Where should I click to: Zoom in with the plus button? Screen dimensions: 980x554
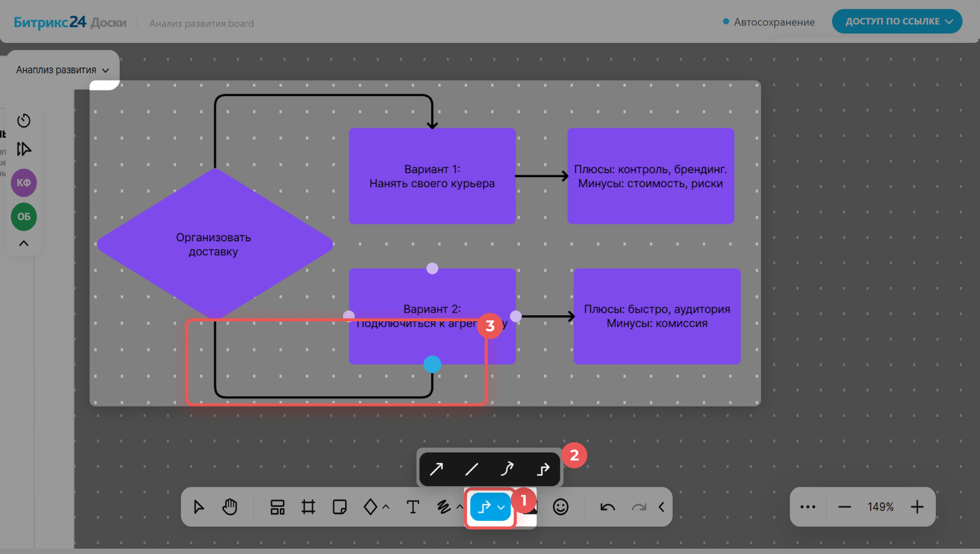(x=917, y=507)
